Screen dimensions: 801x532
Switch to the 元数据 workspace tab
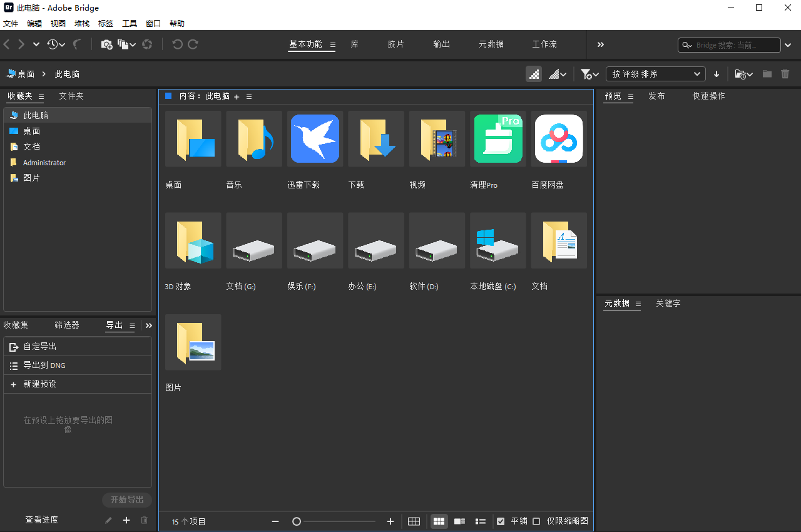click(491, 44)
